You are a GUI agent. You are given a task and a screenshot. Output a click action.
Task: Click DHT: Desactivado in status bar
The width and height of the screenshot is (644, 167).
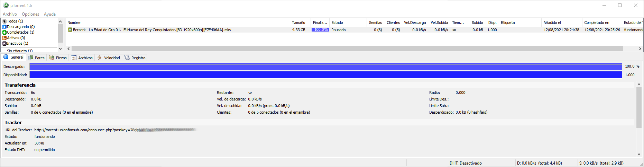click(465, 163)
